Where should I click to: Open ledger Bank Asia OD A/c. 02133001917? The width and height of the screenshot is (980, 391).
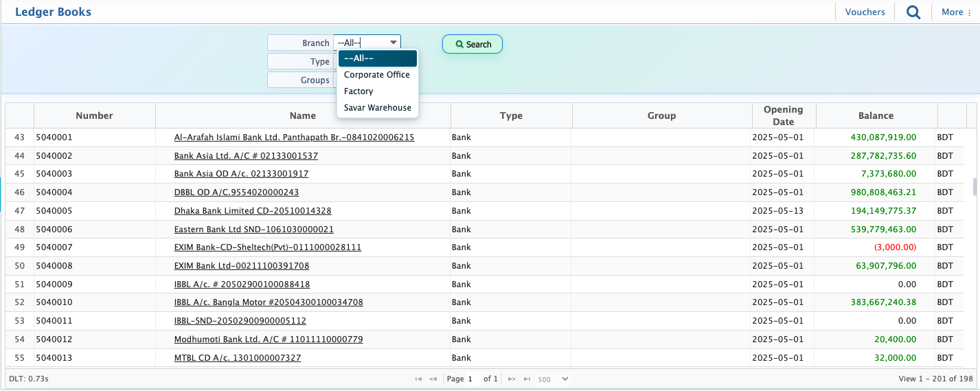pos(241,174)
